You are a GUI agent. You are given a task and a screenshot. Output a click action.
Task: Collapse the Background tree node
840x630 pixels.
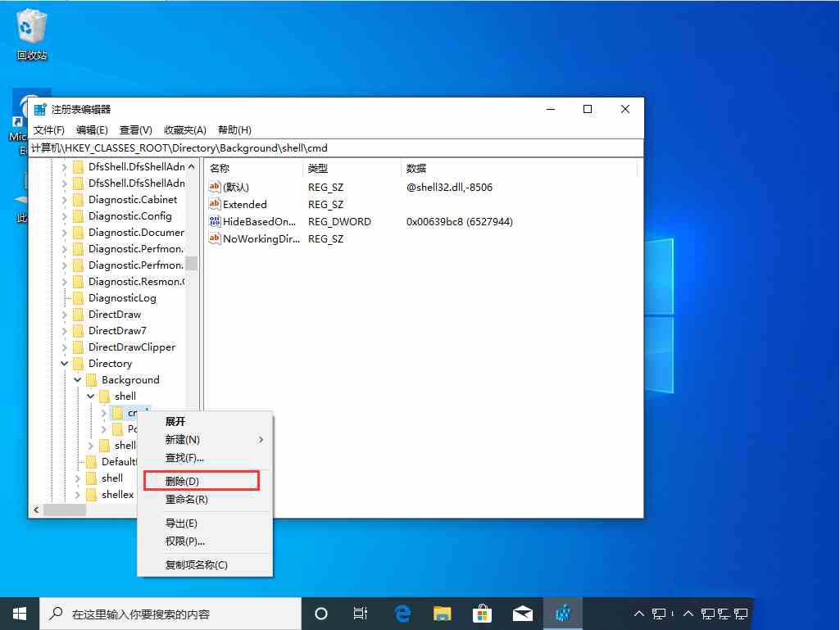[x=78, y=380]
